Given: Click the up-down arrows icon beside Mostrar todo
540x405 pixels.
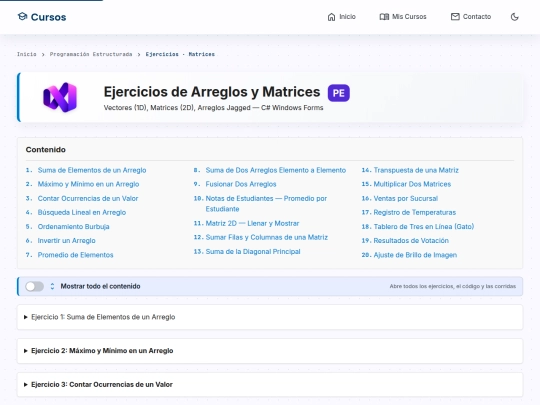Looking at the screenshot, I should (x=52, y=286).
